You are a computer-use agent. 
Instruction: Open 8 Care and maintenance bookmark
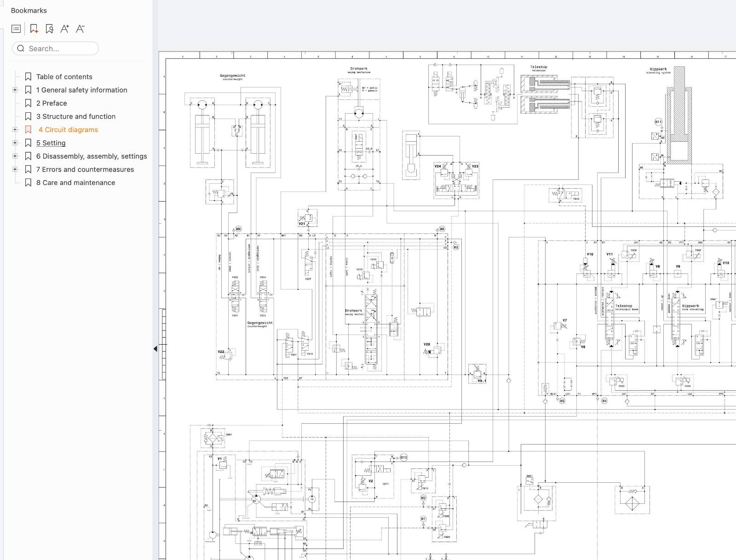click(x=76, y=183)
